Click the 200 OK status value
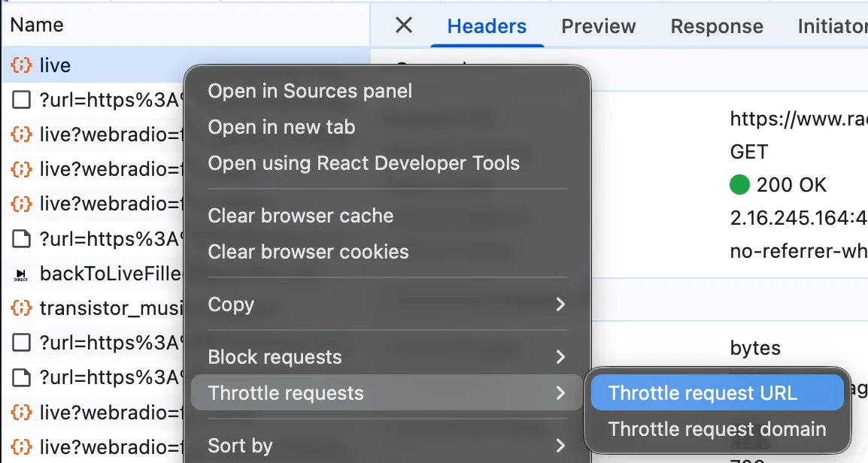The height and width of the screenshot is (463, 868). click(x=791, y=185)
